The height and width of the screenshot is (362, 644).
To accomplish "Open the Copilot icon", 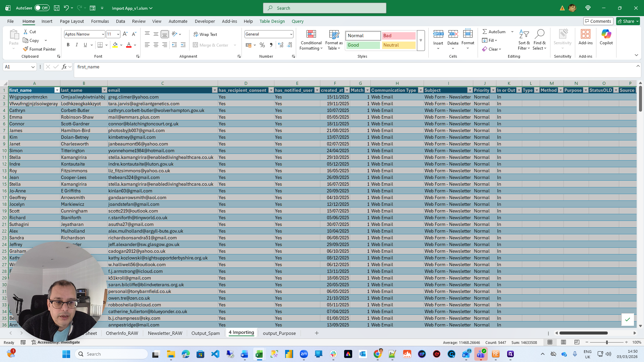I will pos(606,34).
